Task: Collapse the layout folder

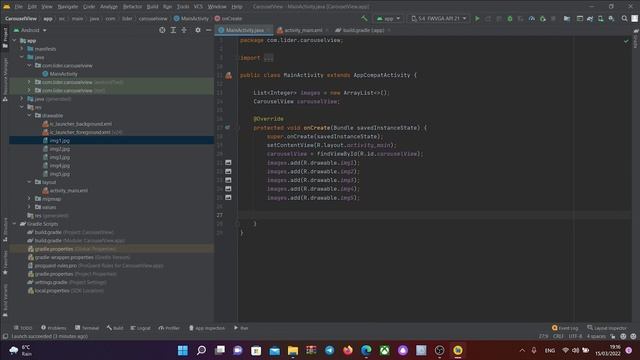Action: 29,182
